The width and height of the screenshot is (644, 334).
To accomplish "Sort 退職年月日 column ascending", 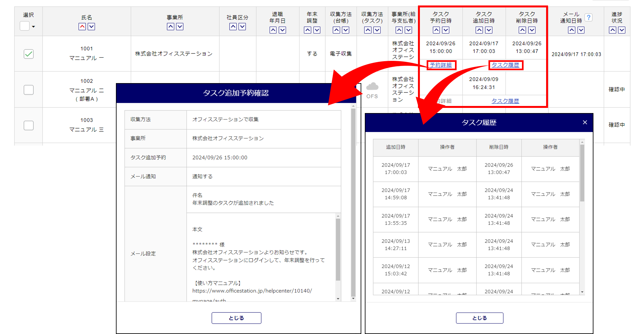I will [x=273, y=30].
